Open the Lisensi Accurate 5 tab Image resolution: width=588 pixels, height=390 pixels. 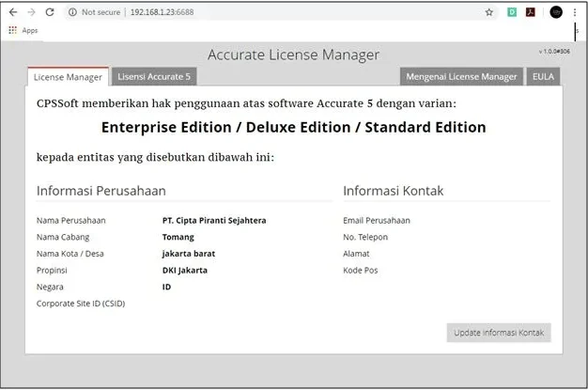pos(153,77)
